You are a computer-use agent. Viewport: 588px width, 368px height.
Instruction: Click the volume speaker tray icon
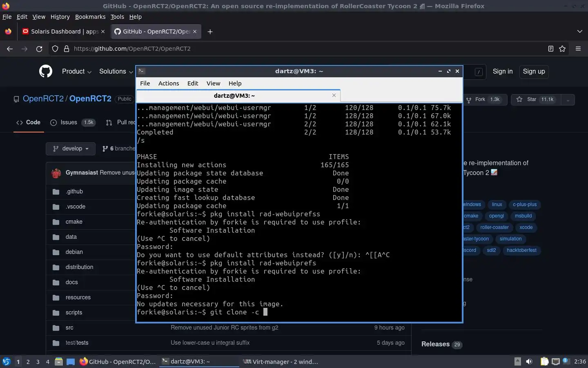tap(529, 361)
